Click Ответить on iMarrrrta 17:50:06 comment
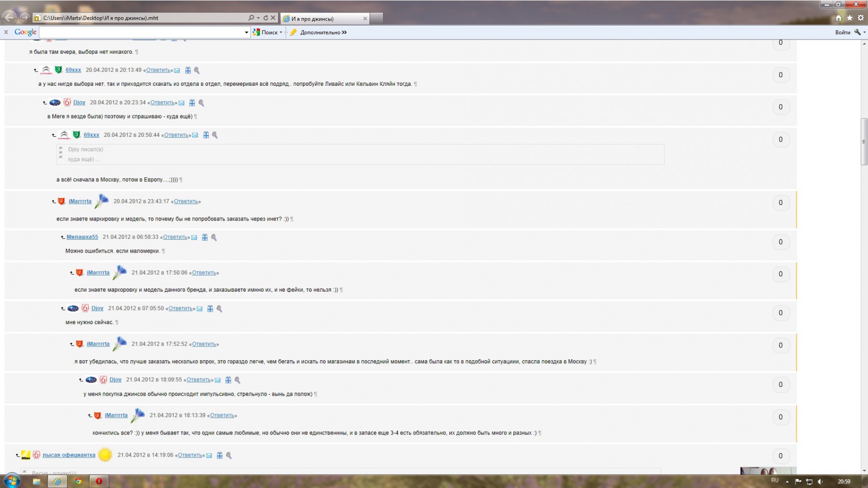Image resolution: width=868 pixels, height=488 pixels. tap(204, 273)
